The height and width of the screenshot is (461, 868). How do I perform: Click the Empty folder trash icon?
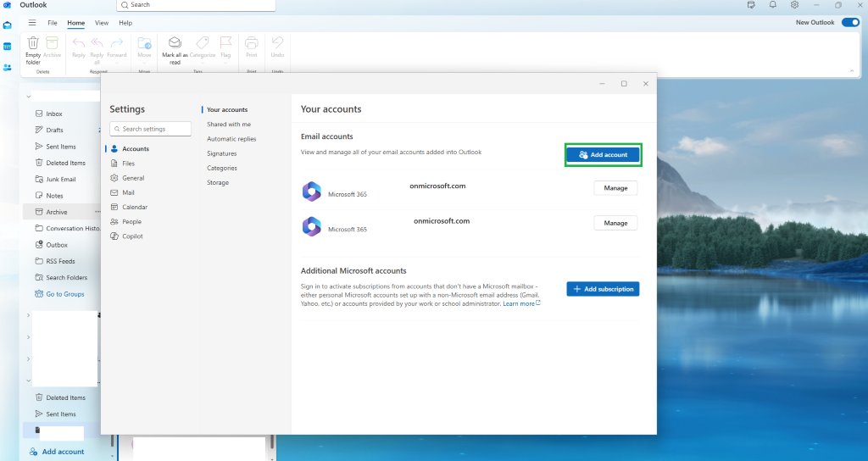tap(33, 43)
